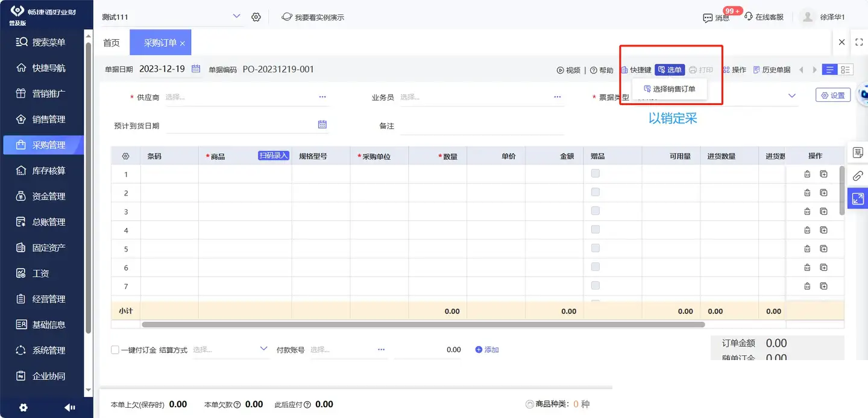Check the 赠品 box in row 3
Screen dimensions: 868x418
tap(596, 211)
